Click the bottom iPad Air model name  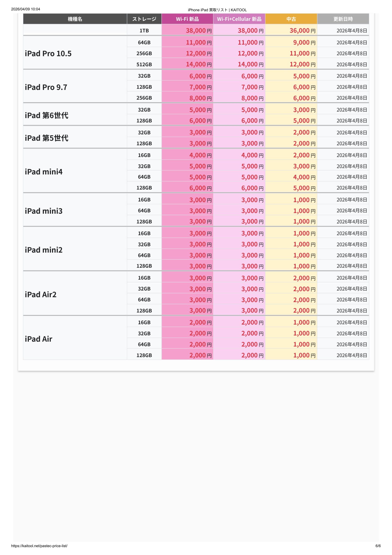pos(38,339)
